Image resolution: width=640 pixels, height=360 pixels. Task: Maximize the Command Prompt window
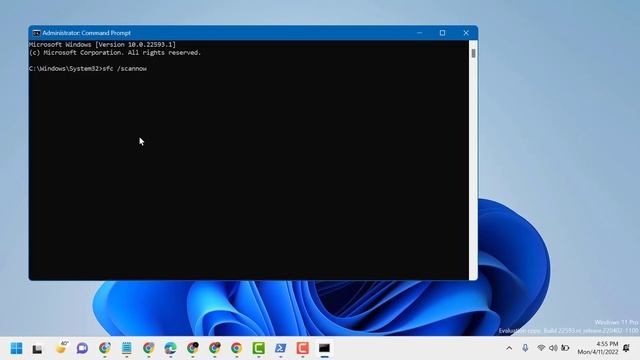(x=442, y=33)
